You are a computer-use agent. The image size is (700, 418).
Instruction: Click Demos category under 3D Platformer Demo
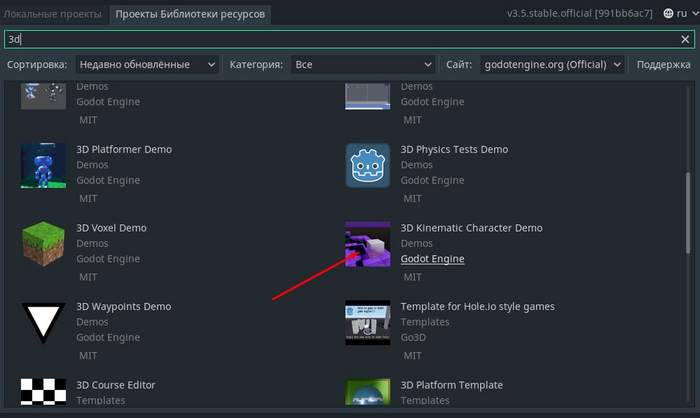coord(92,165)
